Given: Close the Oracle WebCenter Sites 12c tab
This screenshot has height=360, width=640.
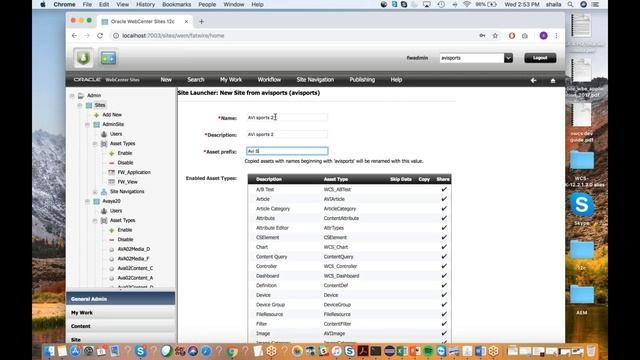Looking at the screenshot, I should (x=186, y=21).
